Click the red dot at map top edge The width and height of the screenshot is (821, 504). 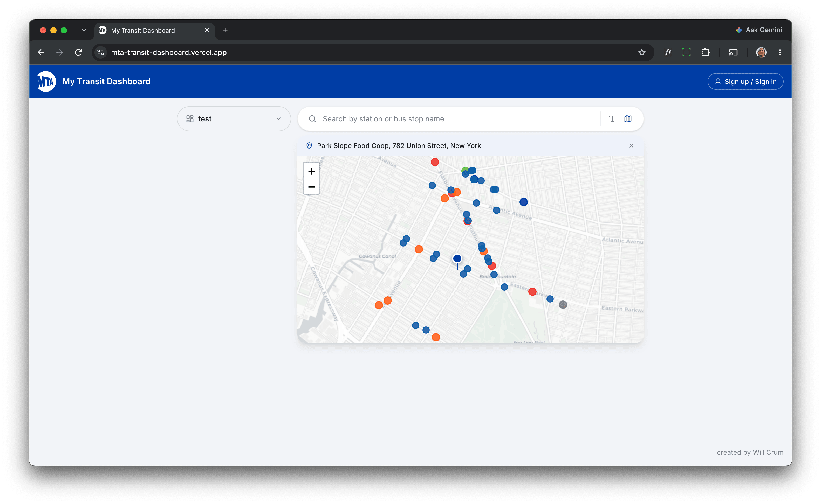[434, 162]
